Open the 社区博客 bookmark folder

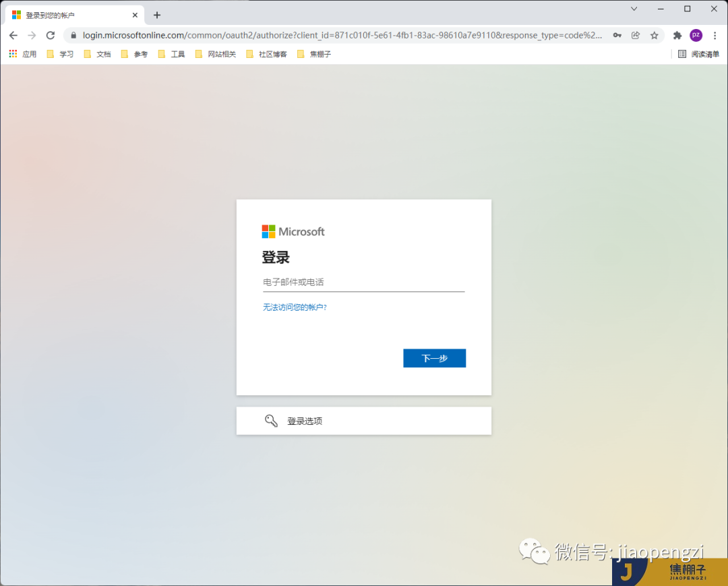tap(267, 54)
